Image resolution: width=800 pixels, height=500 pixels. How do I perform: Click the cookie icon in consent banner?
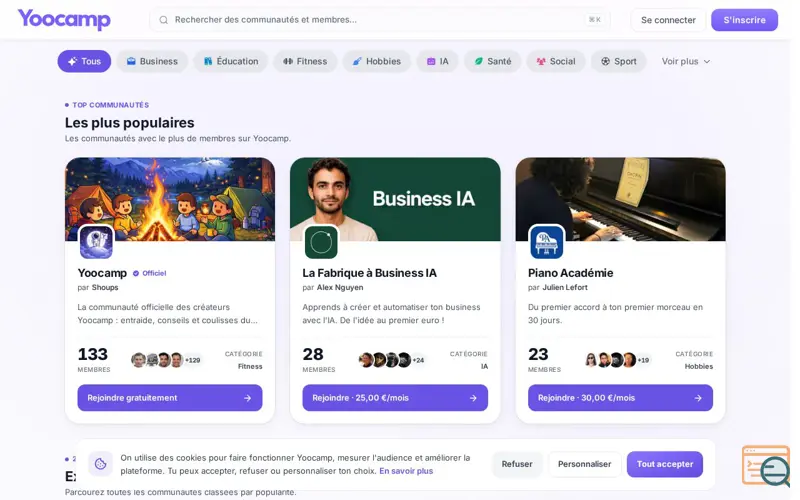coord(101,464)
